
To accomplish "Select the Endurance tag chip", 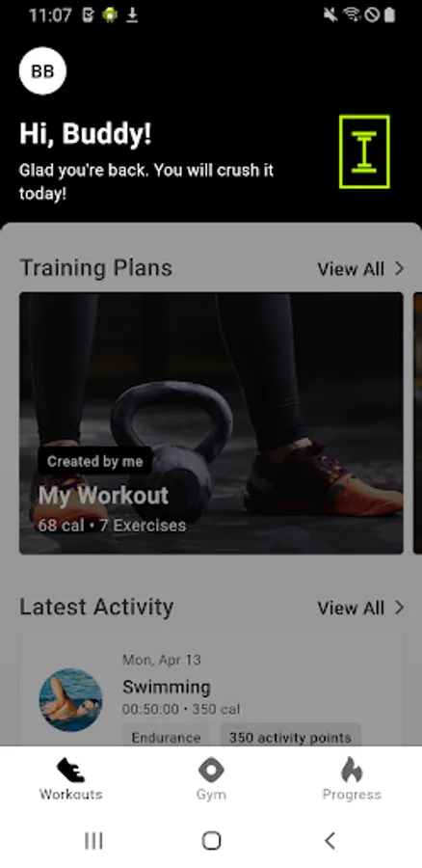I will tap(166, 738).
